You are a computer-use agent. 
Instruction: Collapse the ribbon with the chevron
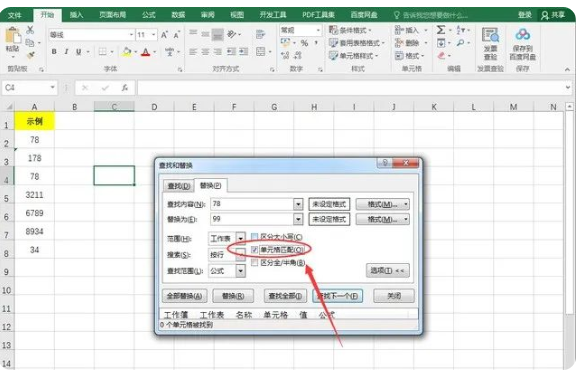pos(567,69)
